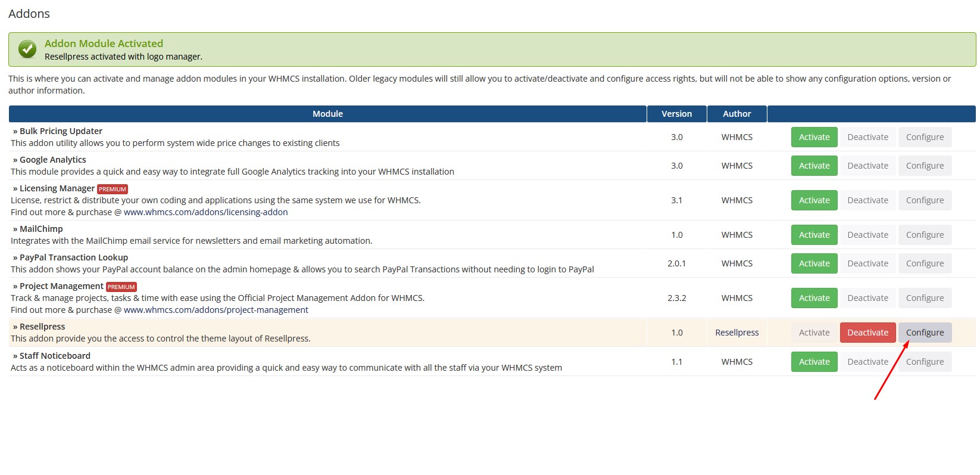Image resolution: width=980 pixels, height=475 pixels.
Task: Activate the Licensing Manager addon
Action: pos(814,200)
